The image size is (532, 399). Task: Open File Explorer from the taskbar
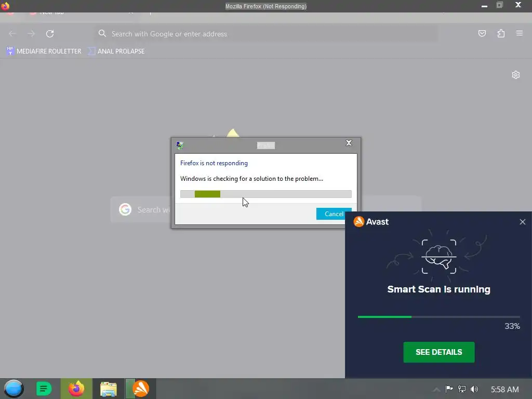pos(109,389)
